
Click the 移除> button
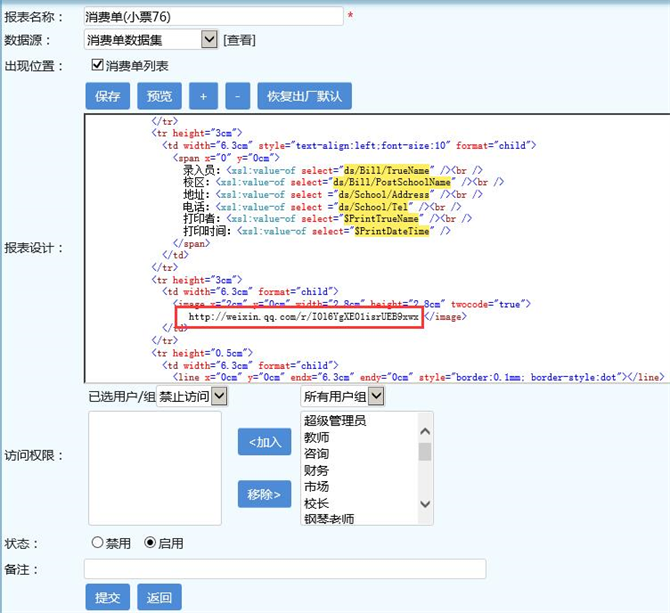coord(264,494)
